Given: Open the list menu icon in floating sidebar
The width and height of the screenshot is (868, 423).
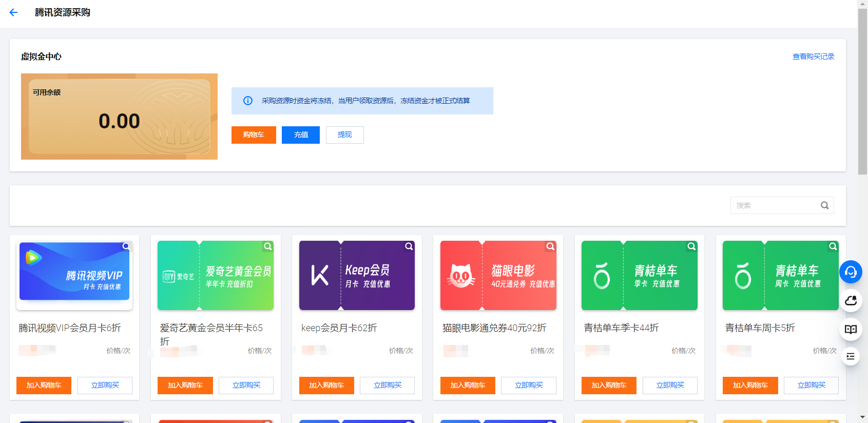Looking at the screenshot, I should 851,356.
